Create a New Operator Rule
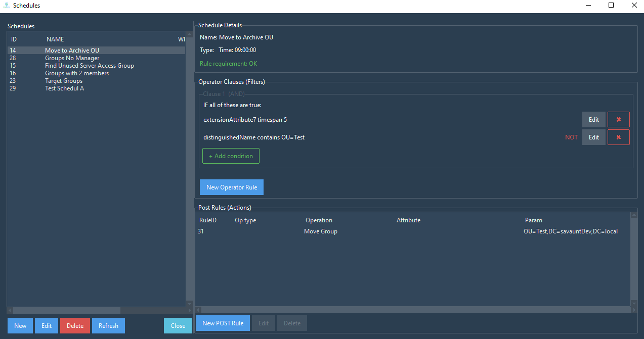The width and height of the screenshot is (644, 339). pyautogui.click(x=232, y=187)
